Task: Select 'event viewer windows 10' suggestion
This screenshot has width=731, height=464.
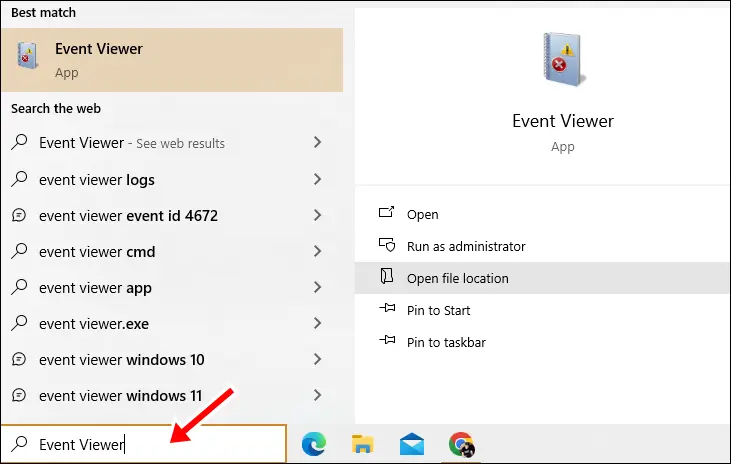Action: point(121,360)
